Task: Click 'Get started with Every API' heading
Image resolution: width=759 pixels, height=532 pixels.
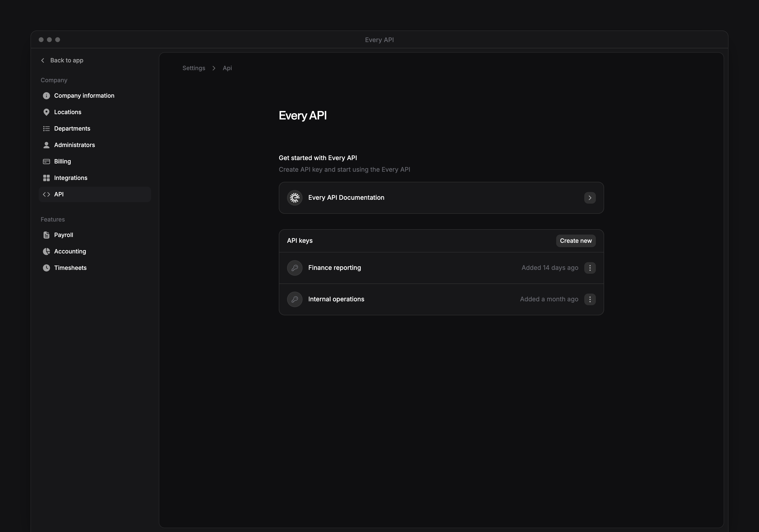Action: click(x=318, y=158)
